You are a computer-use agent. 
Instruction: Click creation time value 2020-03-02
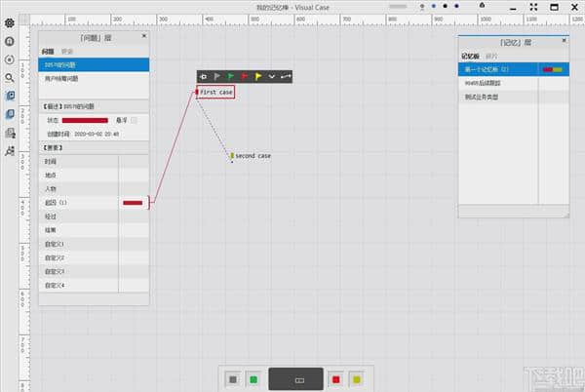[97, 134]
